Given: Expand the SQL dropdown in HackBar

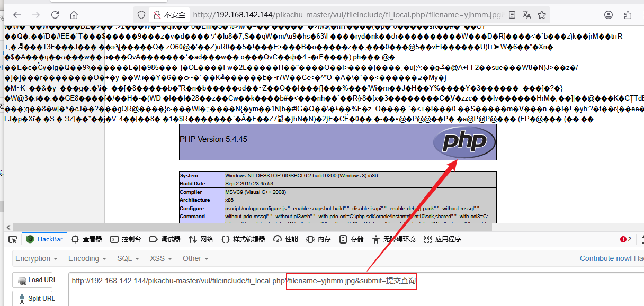Looking at the screenshot, I should point(128,258).
